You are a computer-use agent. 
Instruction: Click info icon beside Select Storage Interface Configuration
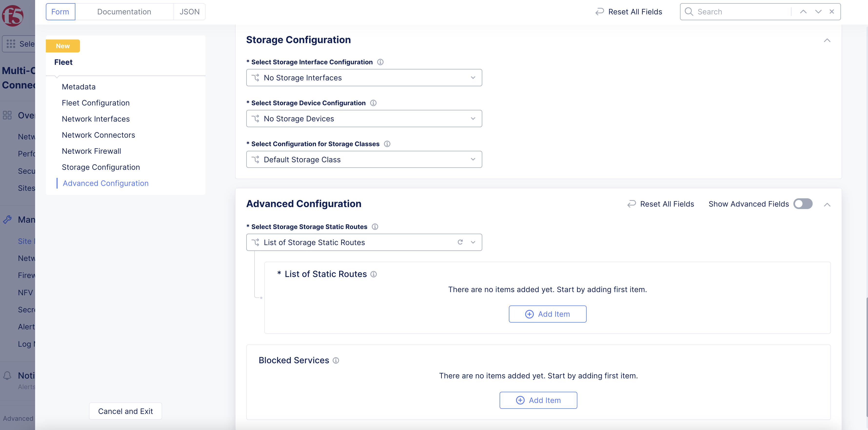pos(380,62)
